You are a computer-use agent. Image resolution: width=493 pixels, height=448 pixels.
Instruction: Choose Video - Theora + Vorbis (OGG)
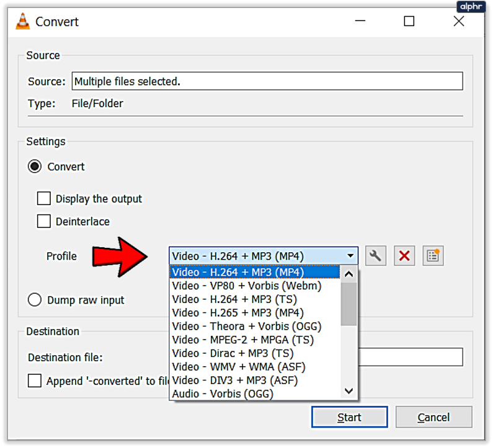pyautogui.click(x=255, y=326)
